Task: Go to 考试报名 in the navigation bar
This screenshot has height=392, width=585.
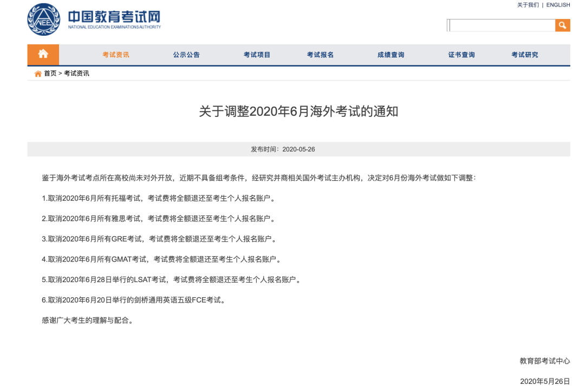Action: 320,55
